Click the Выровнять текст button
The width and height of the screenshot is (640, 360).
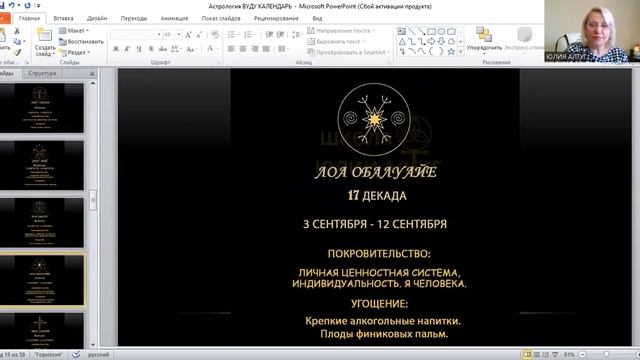[336, 41]
